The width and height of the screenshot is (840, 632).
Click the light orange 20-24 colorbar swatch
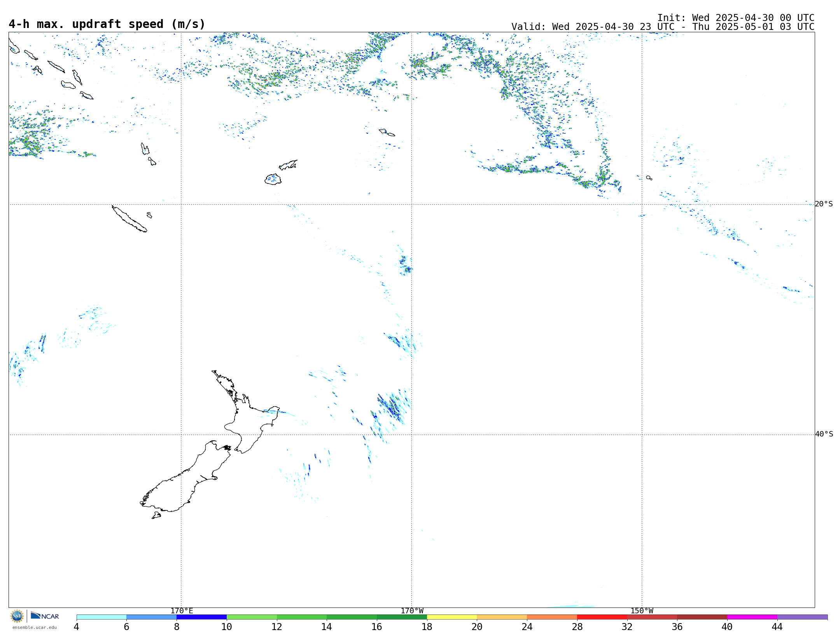(x=502, y=617)
